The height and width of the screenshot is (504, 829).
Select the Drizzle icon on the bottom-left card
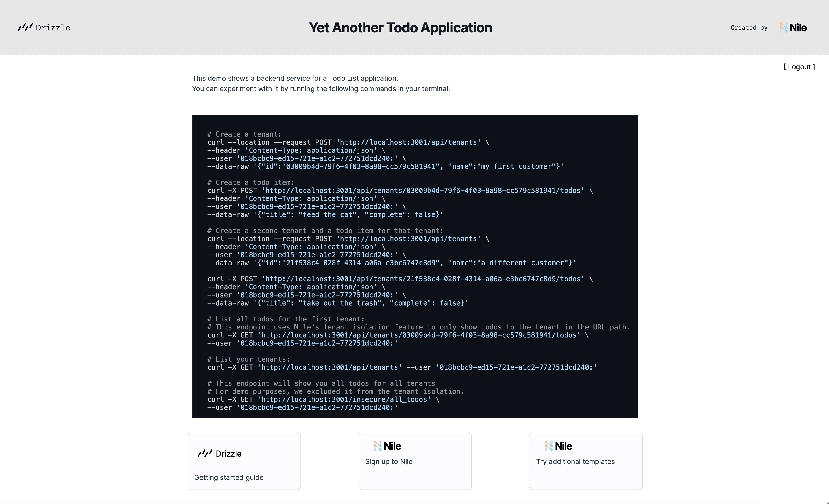(205, 453)
